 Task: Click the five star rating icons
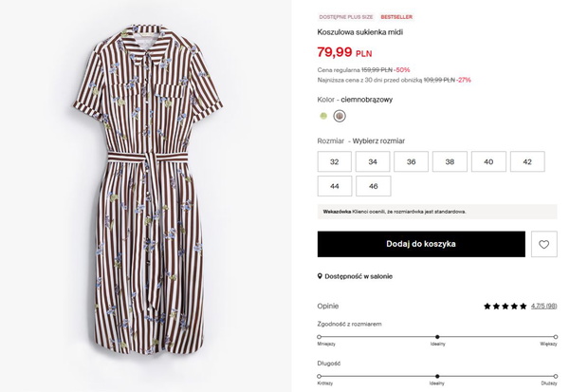[505, 306]
